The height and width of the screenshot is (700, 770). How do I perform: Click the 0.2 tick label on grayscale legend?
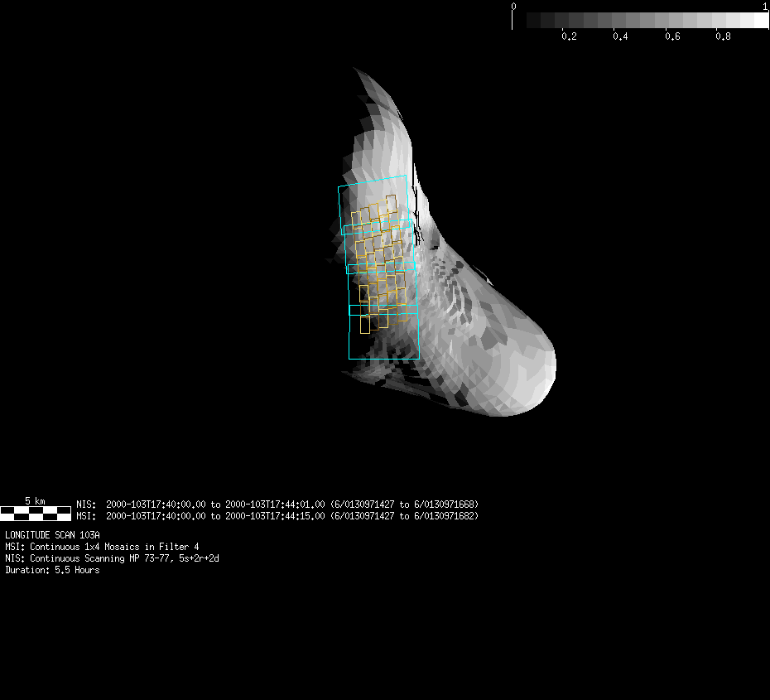point(569,36)
